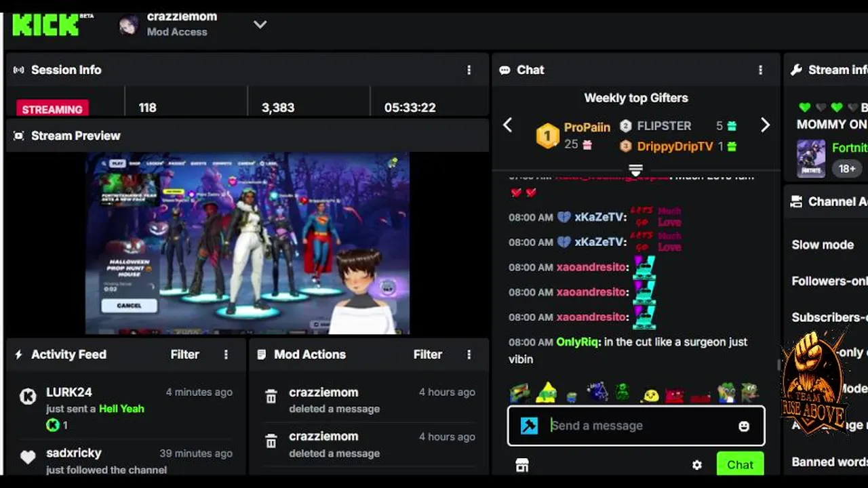Image resolution: width=868 pixels, height=488 pixels.
Task: Click FLIPSTER gifter name
Action: click(x=664, y=126)
